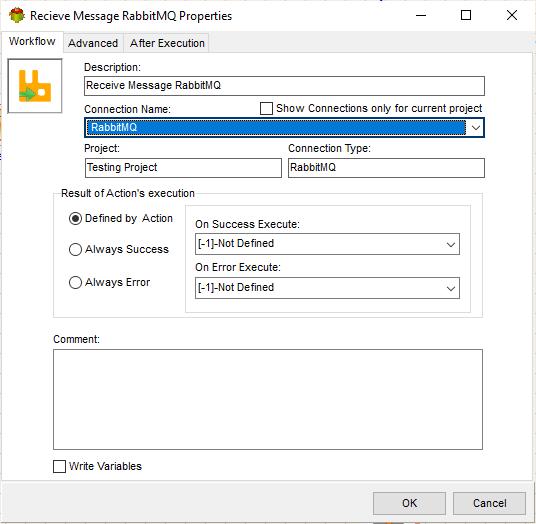Maximize the Properties dialog window
The width and height of the screenshot is (536, 524).
coord(466,15)
